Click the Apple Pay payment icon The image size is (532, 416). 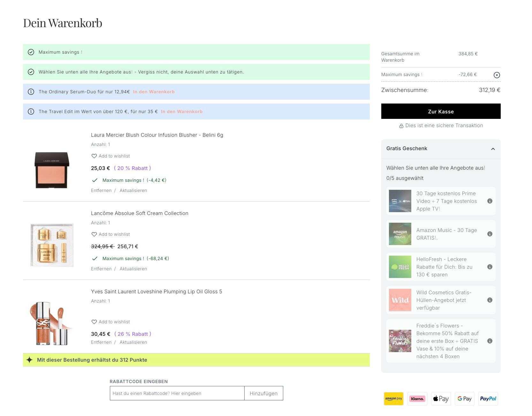click(441, 399)
